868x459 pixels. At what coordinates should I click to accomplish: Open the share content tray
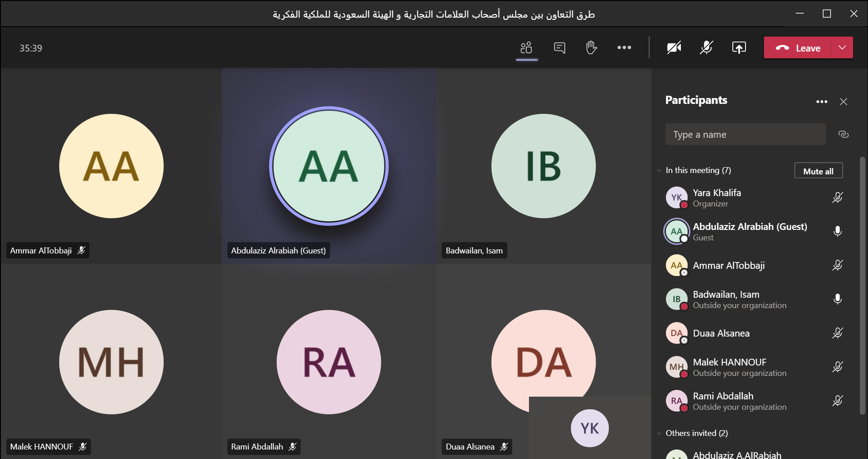tap(739, 47)
